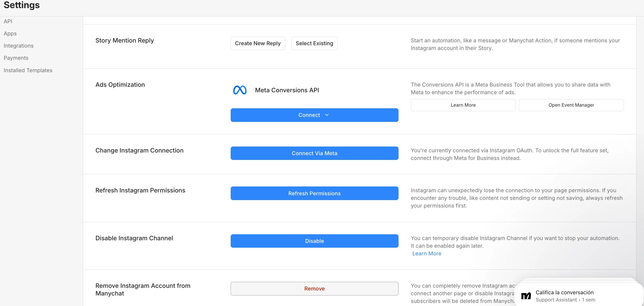Follow the blue Learn More link
The height and width of the screenshot is (306, 644).
(426, 253)
